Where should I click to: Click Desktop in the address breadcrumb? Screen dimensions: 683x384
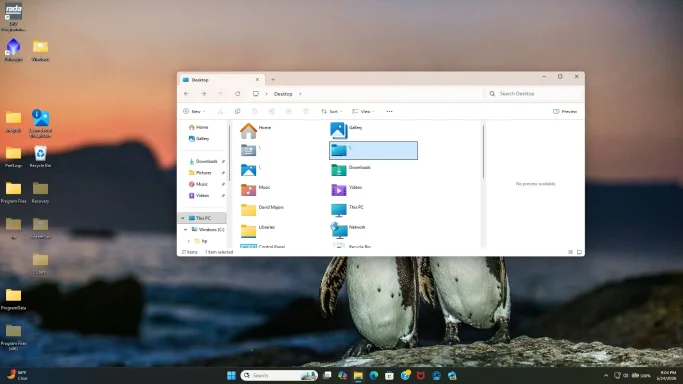[x=283, y=94]
